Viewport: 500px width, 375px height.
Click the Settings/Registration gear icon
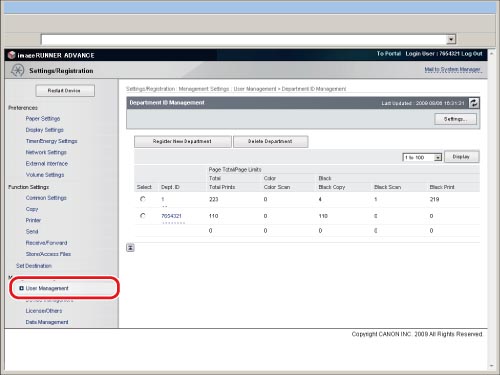[x=17, y=70]
